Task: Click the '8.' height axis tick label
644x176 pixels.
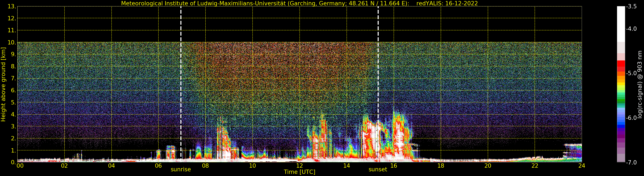Action: [13, 66]
